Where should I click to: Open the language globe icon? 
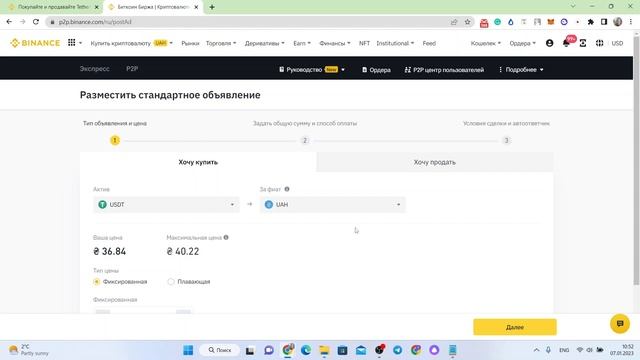tap(599, 43)
